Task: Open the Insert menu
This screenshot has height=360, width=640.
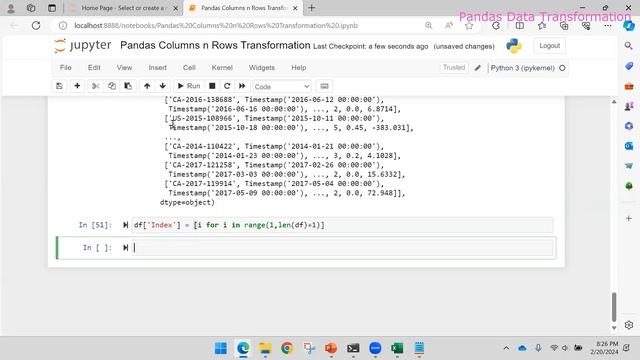Action: click(158, 68)
